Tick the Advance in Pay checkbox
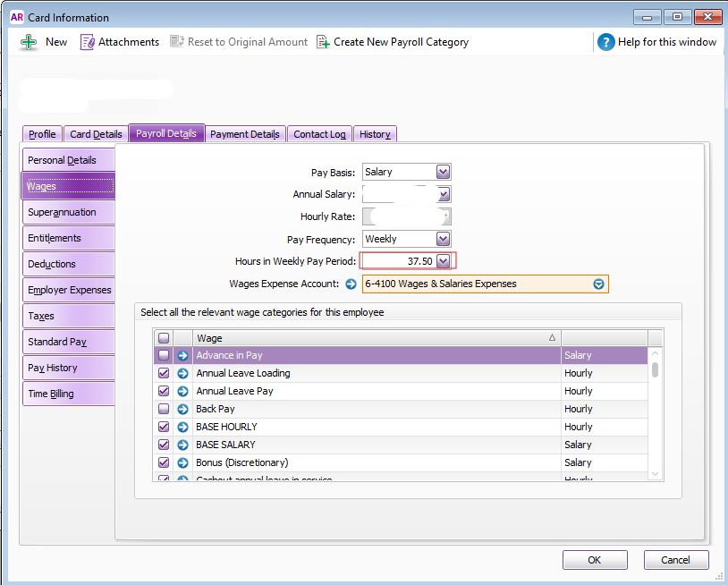Image resolution: width=728 pixels, height=585 pixels. tap(163, 355)
